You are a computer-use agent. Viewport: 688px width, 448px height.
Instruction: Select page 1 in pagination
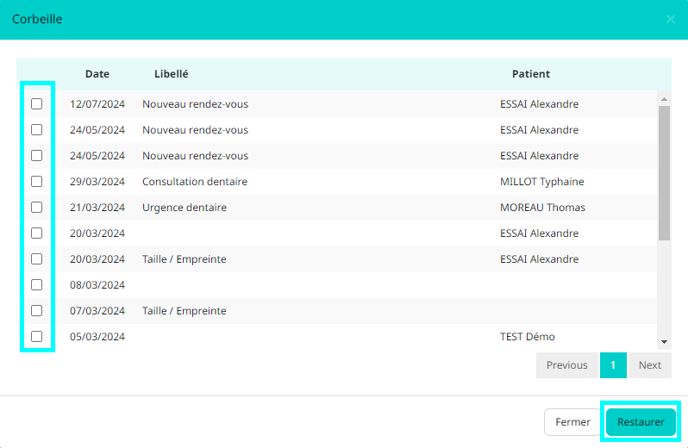click(x=613, y=365)
